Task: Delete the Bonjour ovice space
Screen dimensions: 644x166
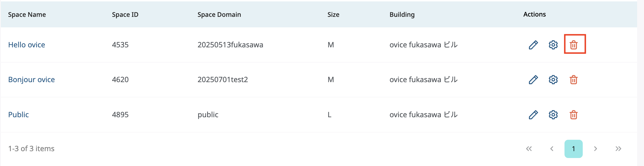Action: (574, 80)
